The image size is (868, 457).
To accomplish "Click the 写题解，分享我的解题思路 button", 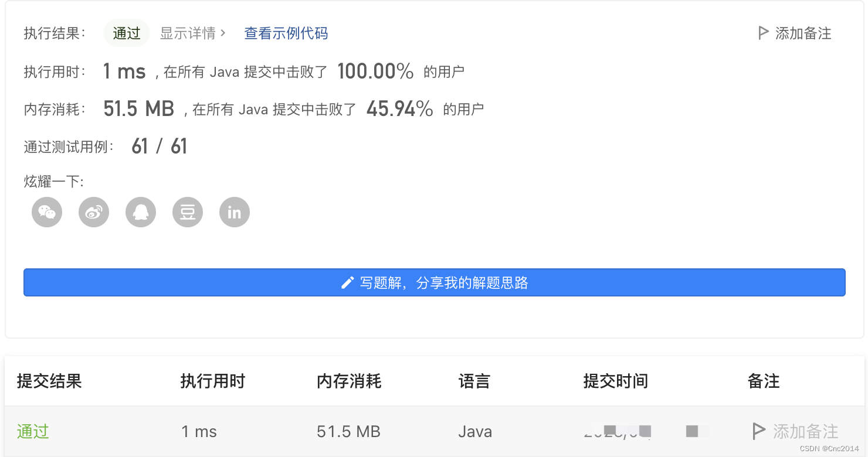I will 434,282.
